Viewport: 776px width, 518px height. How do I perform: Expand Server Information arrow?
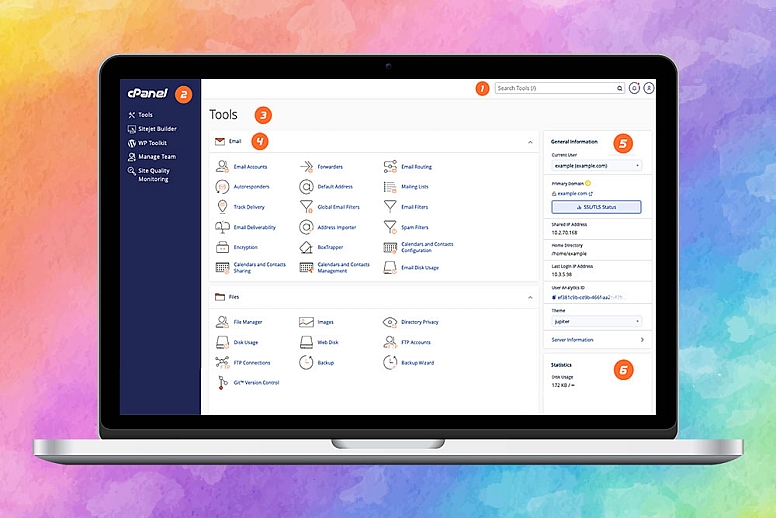coord(642,340)
